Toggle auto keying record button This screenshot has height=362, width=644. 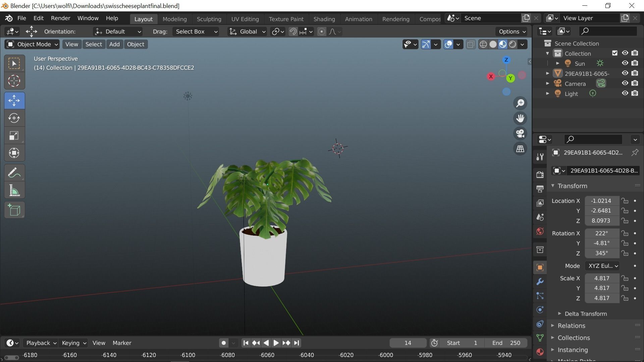click(x=223, y=343)
